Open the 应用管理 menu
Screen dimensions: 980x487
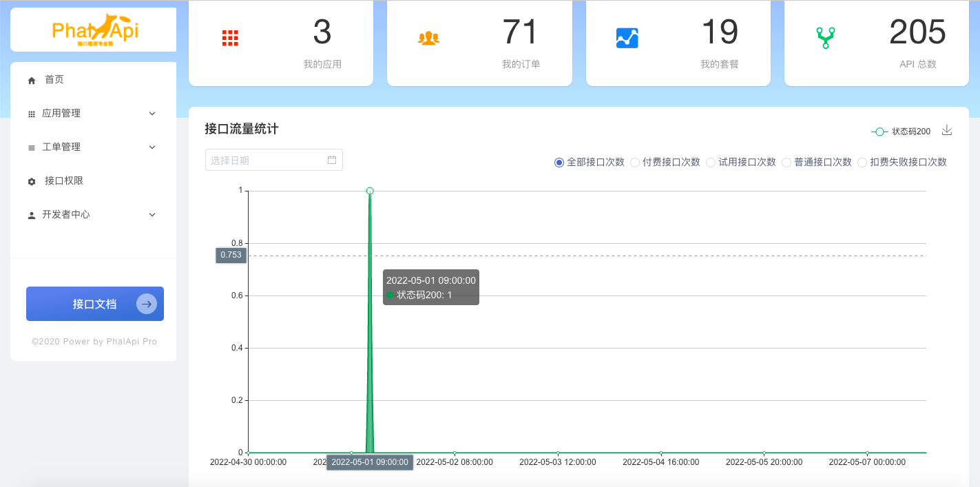tap(93, 114)
